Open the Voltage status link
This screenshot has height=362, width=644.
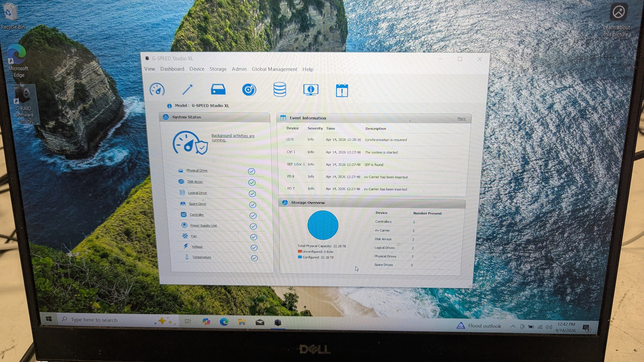tap(197, 247)
